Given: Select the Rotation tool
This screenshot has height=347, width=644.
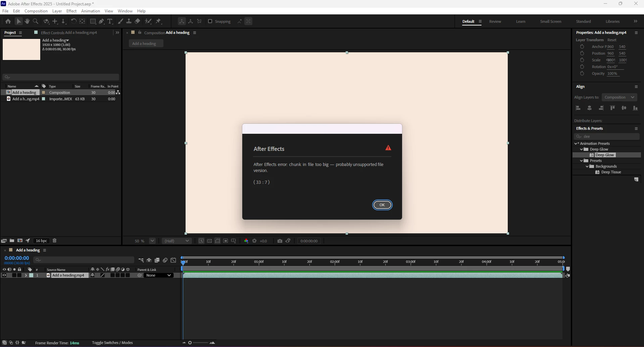Looking at the screenshot, I should (73, 21).
